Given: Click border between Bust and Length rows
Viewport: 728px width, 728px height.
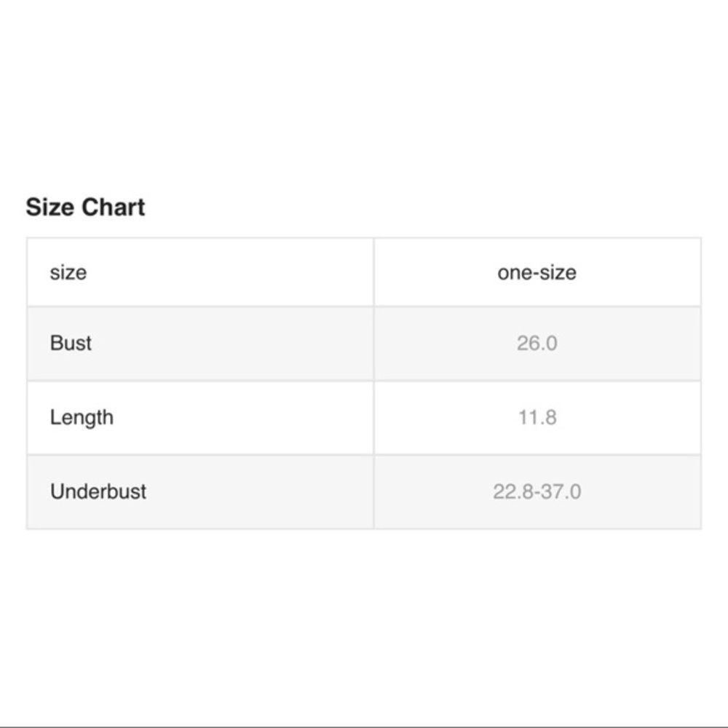Looking at the screenshot, I should click(x=364, y=381).
